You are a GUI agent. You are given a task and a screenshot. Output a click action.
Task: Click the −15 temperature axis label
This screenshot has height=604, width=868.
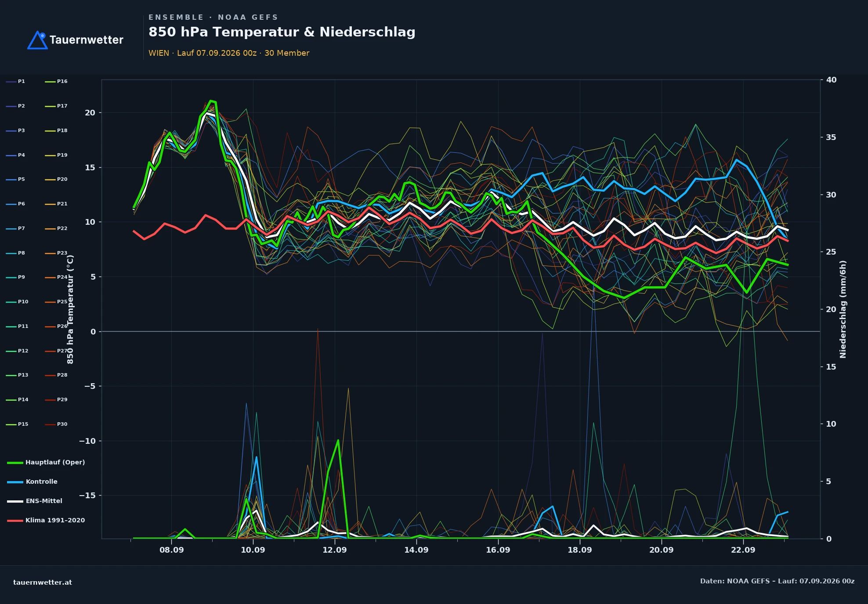[87, 496]
